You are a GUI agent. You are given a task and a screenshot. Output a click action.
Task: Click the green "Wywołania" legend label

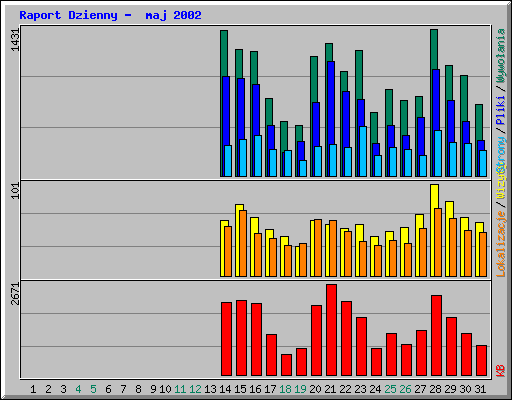click(x=501, y=56)
